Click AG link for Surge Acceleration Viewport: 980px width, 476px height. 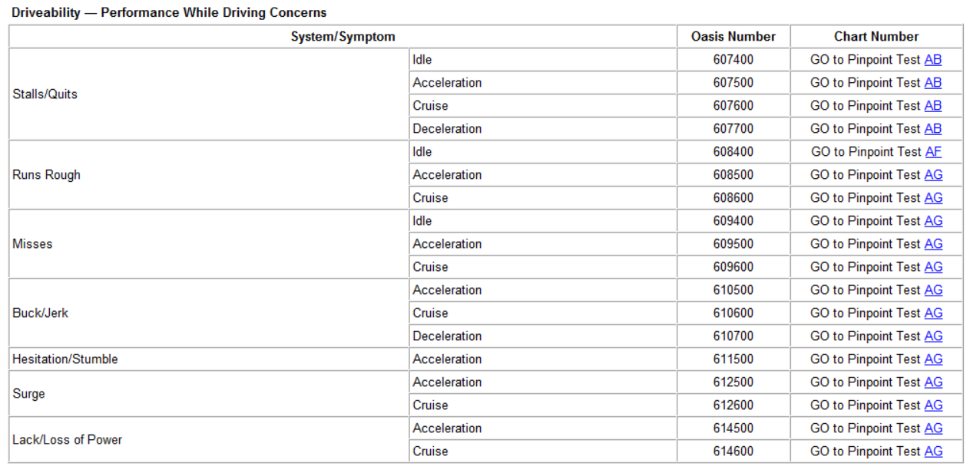(933, 382)
